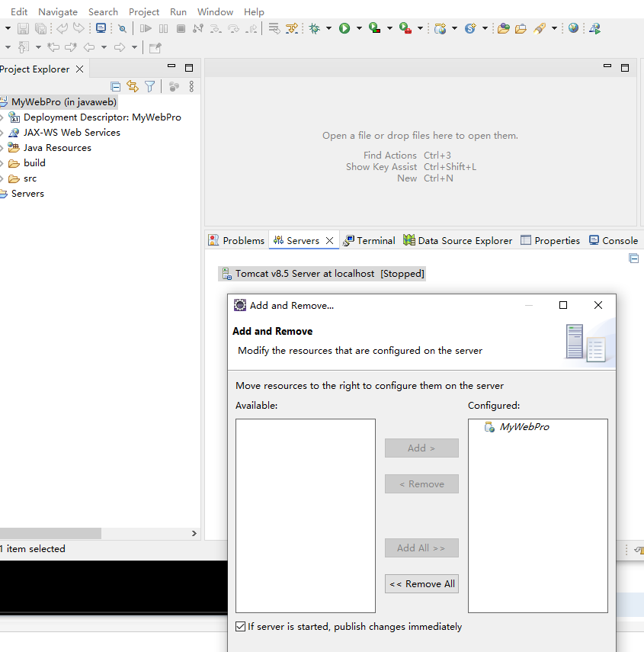The image size is (644, 652).
Task: Minimize the Project Explorer panel
Action: 171,66
